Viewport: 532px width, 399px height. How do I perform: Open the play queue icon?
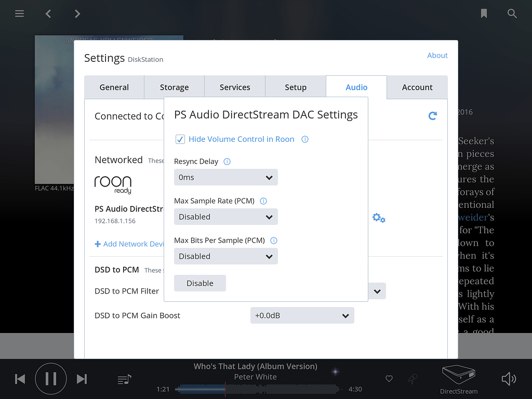[x=124, y=379]
